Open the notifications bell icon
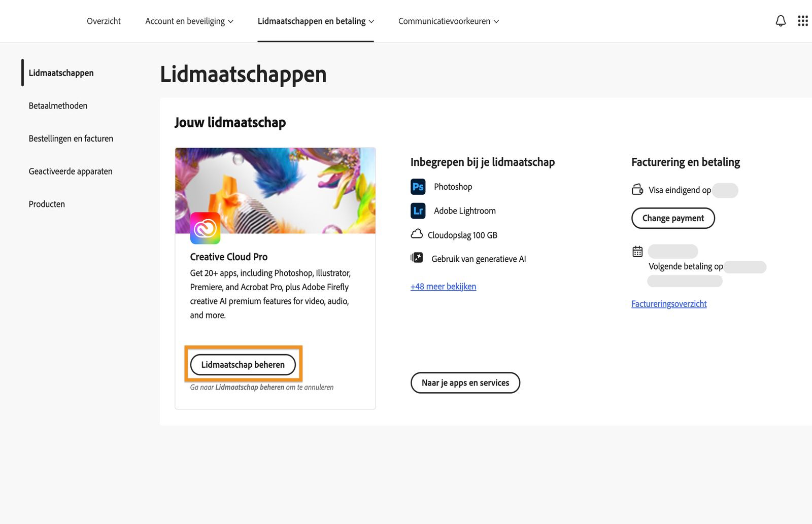Viewport: 812px width, 524px height. click(781, 21)
